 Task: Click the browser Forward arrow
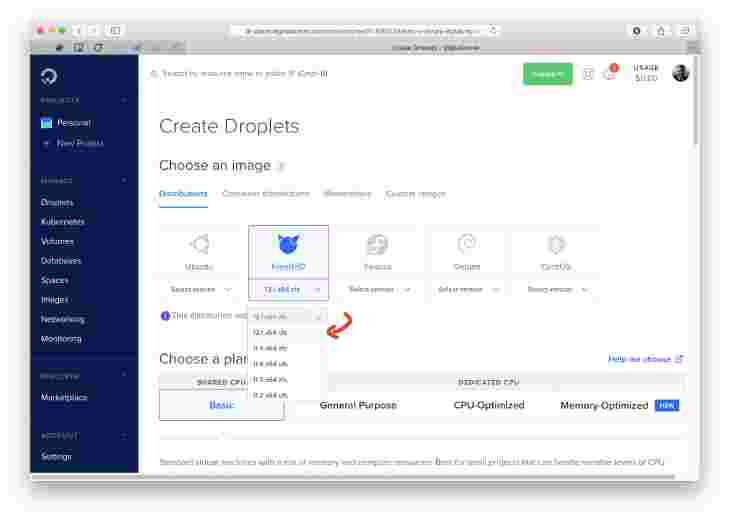tap(93, 31)
